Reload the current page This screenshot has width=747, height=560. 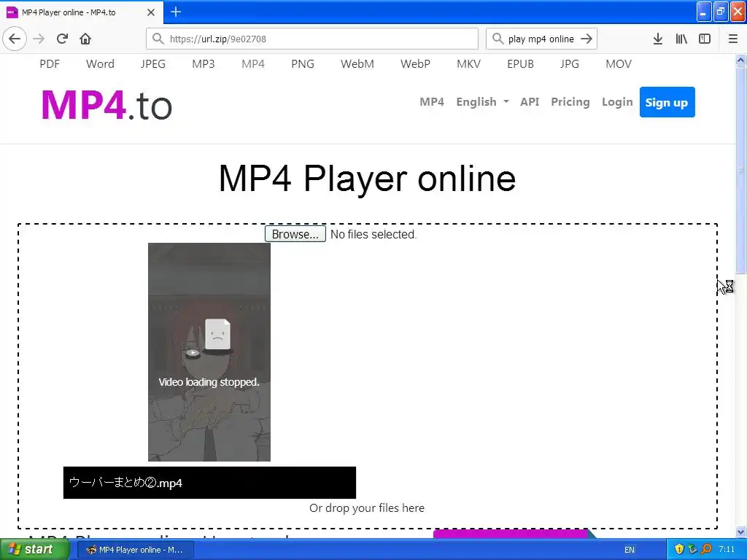click(x=62, y=39)
